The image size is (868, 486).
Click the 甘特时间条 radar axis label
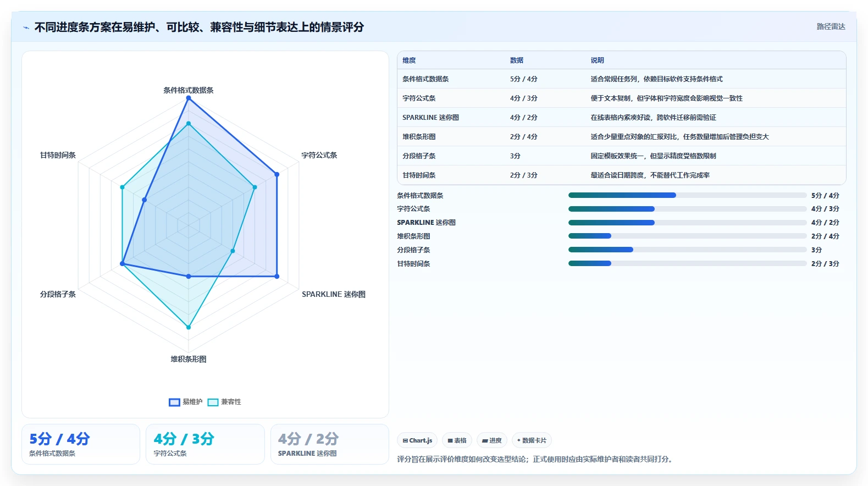pyautogui.click(x=58, y=155)
